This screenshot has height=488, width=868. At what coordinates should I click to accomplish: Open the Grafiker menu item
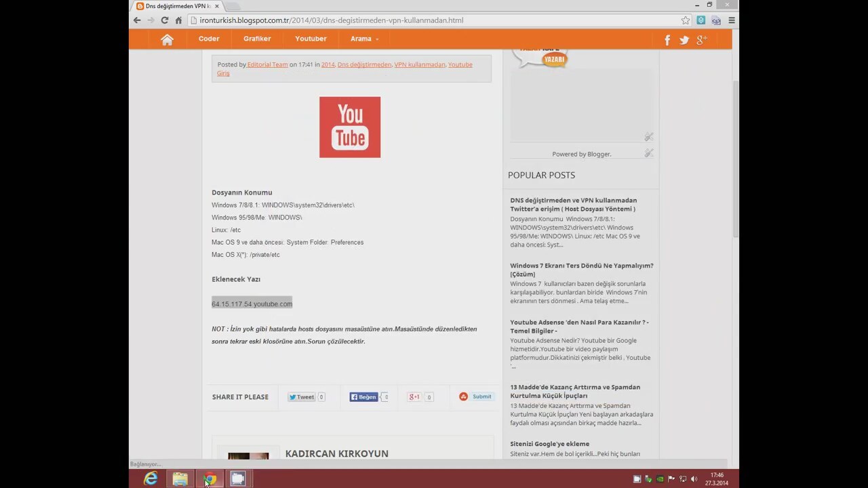pyautogui.click(x=257, y=39)
